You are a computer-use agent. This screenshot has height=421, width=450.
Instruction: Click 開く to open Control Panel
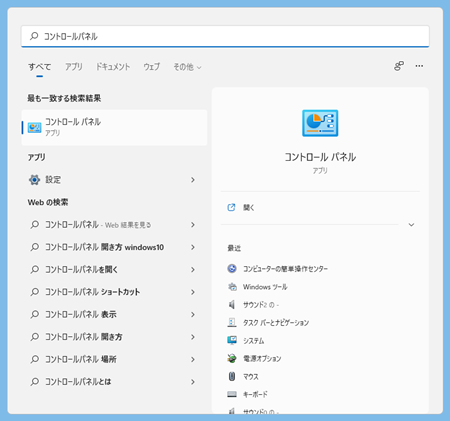(249, 207)
